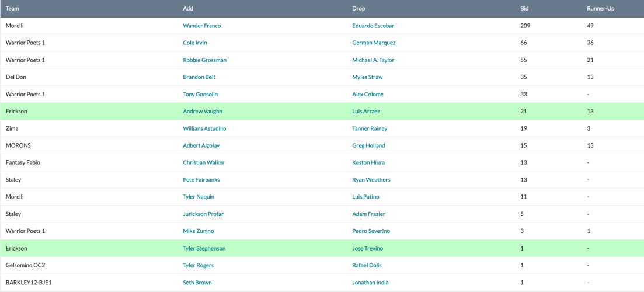Click Rafael Dolis in Drop column
The width and height of the screenshot is (644, 292).
[367, 265]
